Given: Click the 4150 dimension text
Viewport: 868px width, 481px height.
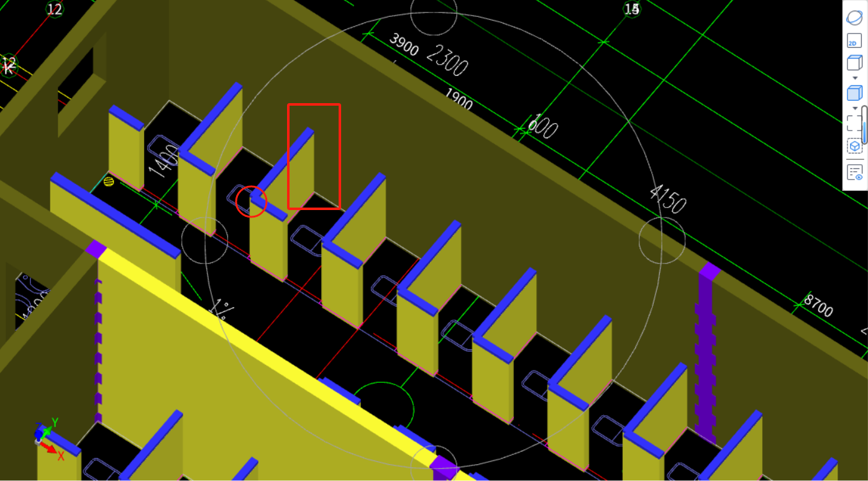Looking at the screenshot, I should (x=668, y=199).
